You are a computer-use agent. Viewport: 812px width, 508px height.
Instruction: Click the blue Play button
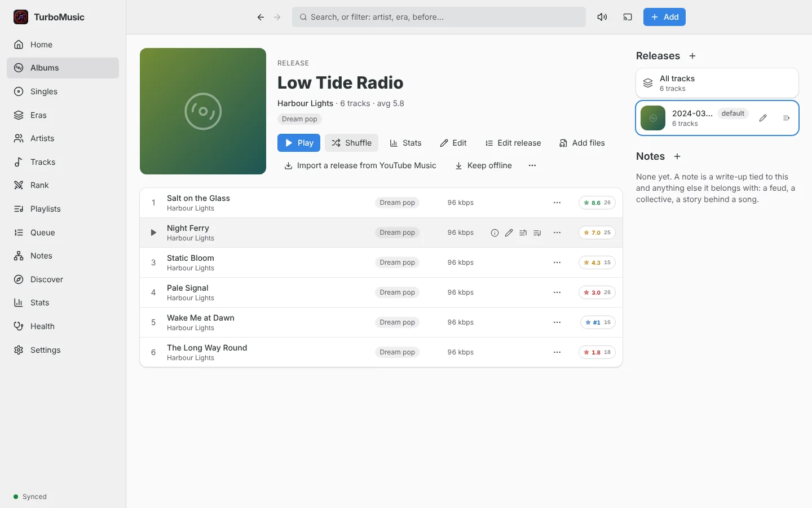(x=299, y=143)
